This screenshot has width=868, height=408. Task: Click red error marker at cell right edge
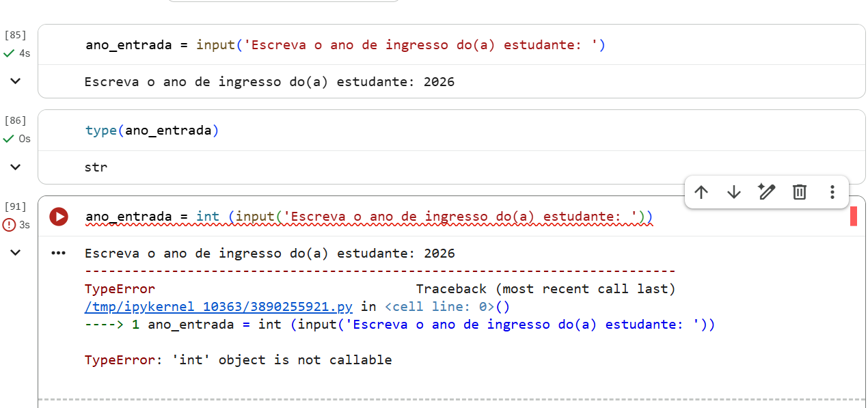point(854,217)
